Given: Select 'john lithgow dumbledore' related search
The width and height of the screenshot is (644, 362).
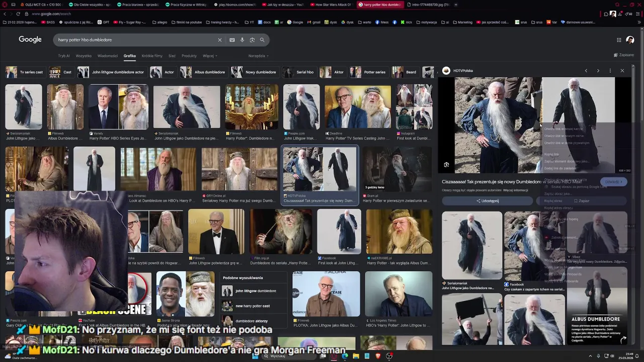Looking at the screenshot, I should tap(254, 291).
